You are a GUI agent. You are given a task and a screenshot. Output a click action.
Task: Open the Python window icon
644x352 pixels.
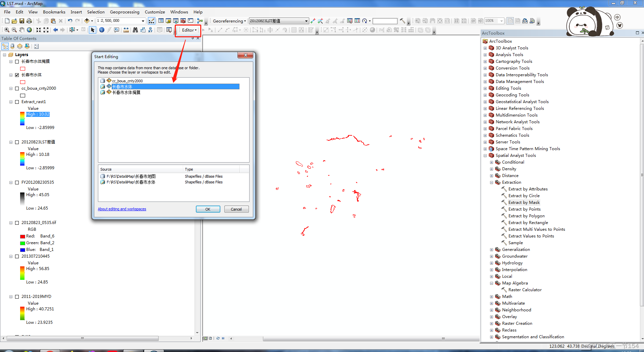pos(191,21)
